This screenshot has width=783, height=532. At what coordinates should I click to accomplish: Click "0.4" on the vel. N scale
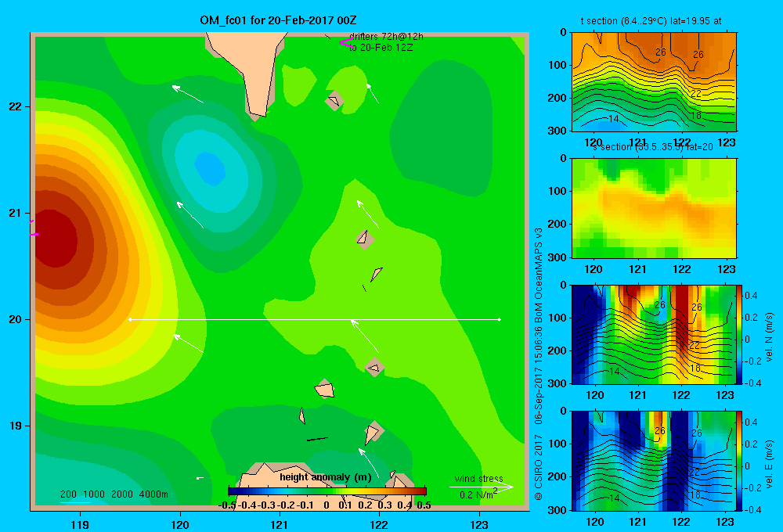pyautogui.click(x=751, y=296)
